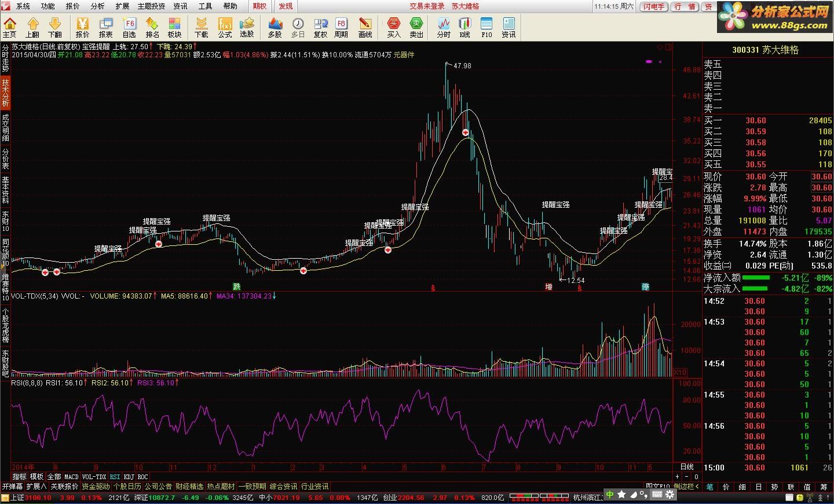Click the 跌 marker on the chart
Screen dimensions: 834x504
pyautogui.click(x=236, y=286)
